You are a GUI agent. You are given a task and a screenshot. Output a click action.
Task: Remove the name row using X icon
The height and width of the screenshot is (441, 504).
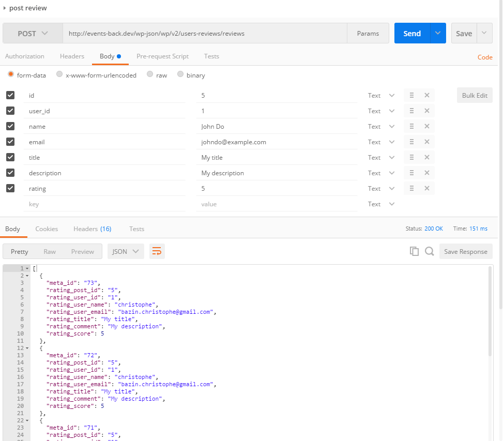point(426,126)
